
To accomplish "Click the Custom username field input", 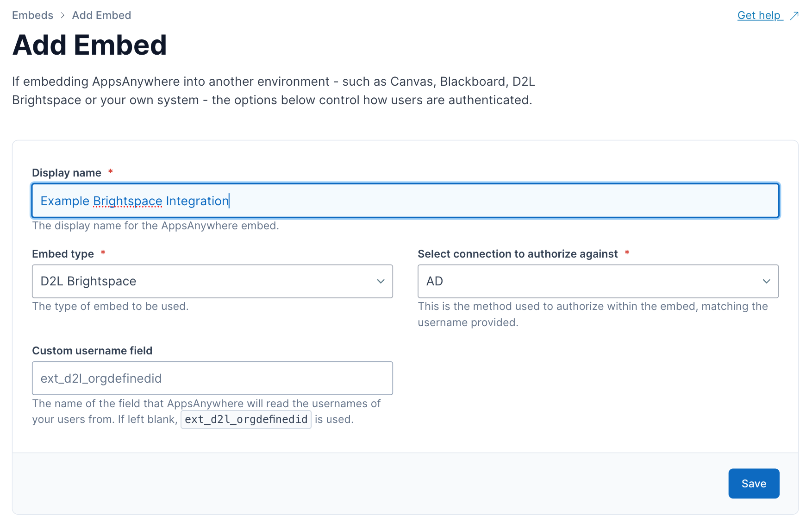I will [x=212, y=378].
